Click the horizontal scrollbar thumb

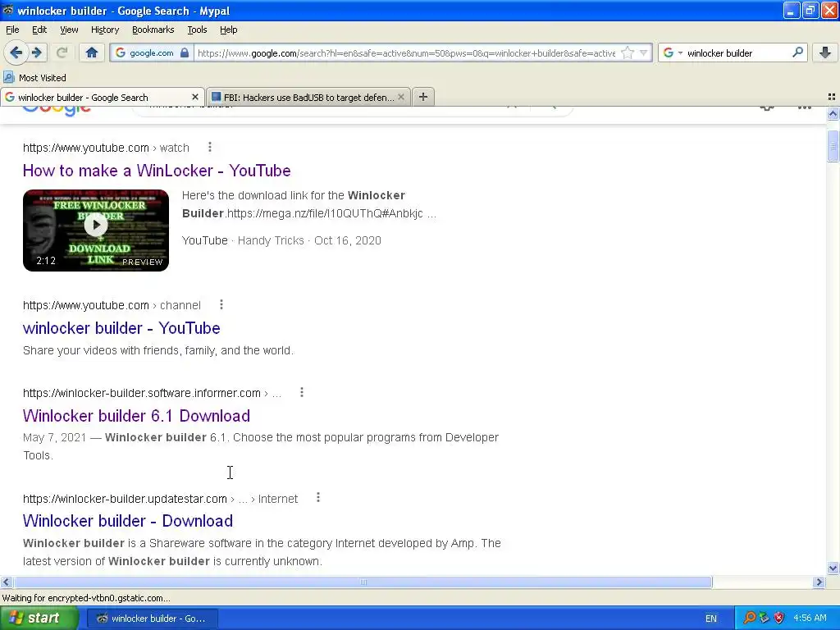point(363,582)
